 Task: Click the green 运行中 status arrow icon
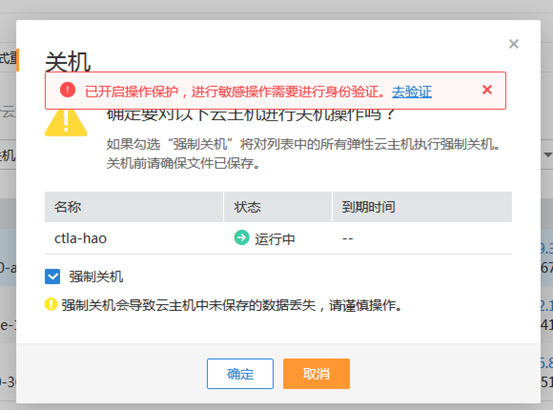242,237
